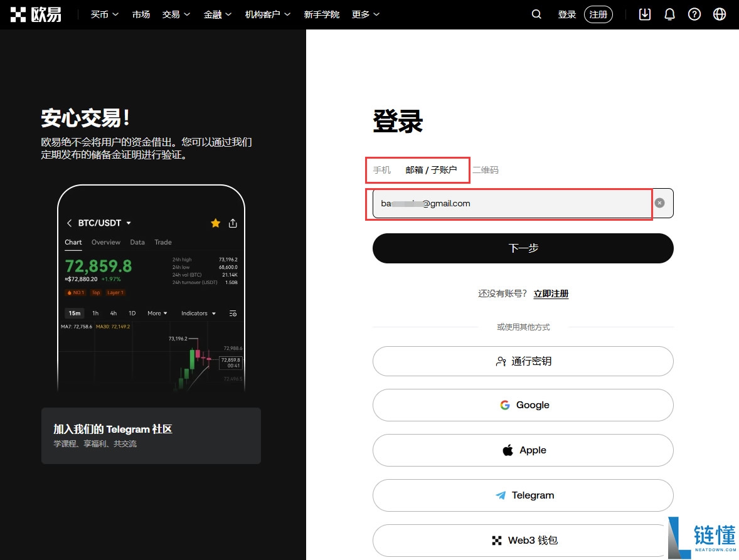
Task: Click the Layer 1 tag in mockup
Action: 115,292
